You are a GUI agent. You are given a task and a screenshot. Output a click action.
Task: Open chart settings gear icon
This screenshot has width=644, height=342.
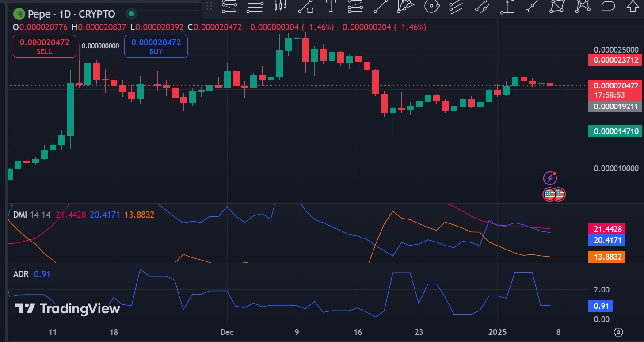click(x=619, y=332)
